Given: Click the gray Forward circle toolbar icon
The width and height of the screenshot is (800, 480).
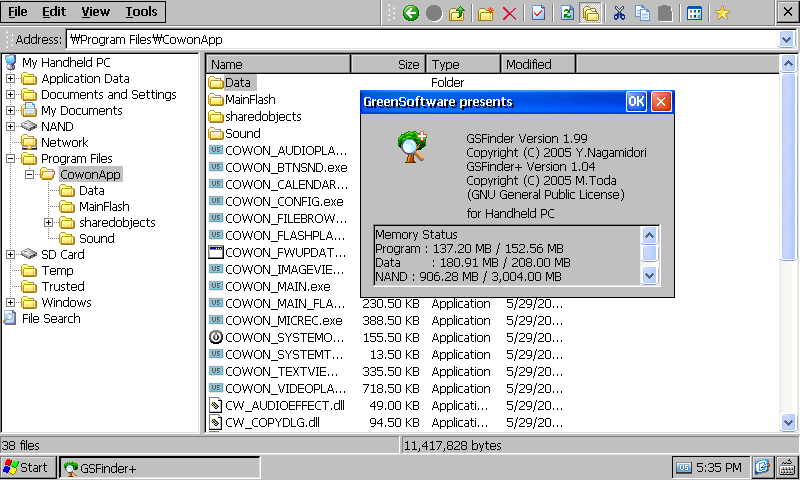Looking at the screenshot, I should 434,13.
